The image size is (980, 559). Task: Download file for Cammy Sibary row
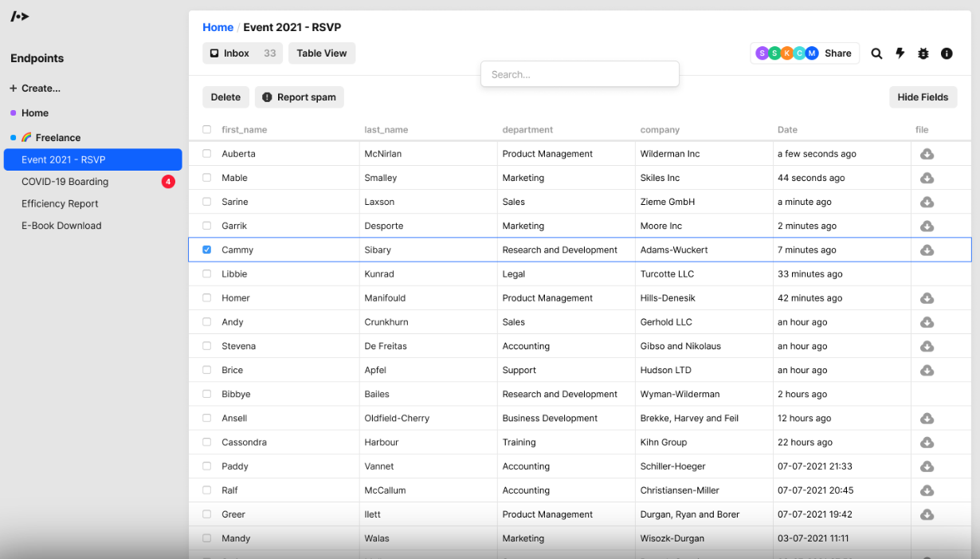tap(927, 250)
